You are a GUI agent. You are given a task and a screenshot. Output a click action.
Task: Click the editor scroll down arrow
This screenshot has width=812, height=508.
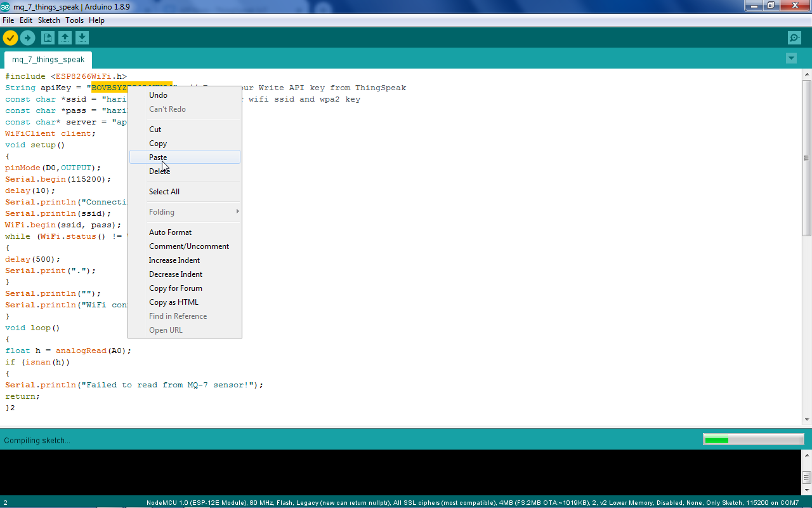[x=806, y=419]
